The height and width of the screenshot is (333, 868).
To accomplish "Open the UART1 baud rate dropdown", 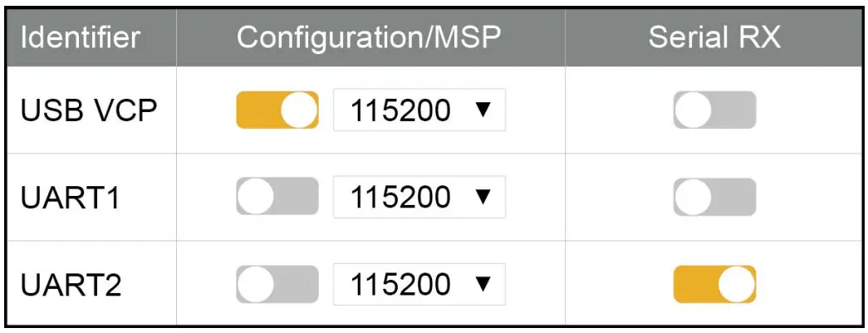I will coord(419,198).
